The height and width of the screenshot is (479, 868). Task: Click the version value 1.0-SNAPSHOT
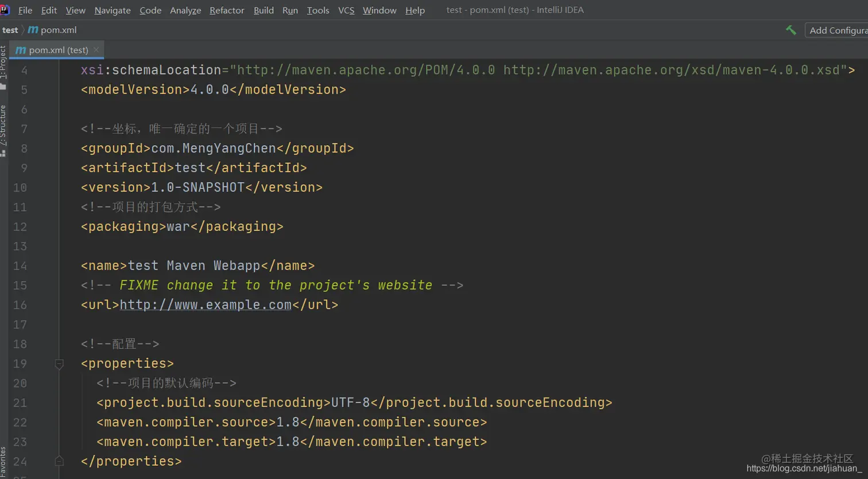(x=197, y=187)
